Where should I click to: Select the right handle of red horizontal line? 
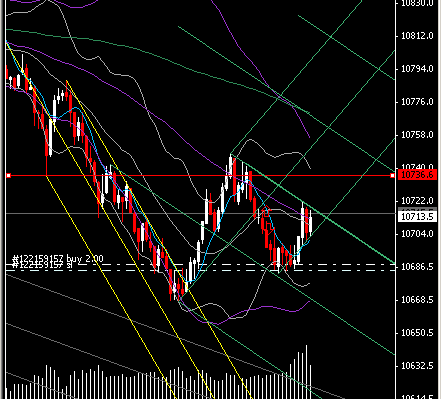tap(393, 175)
